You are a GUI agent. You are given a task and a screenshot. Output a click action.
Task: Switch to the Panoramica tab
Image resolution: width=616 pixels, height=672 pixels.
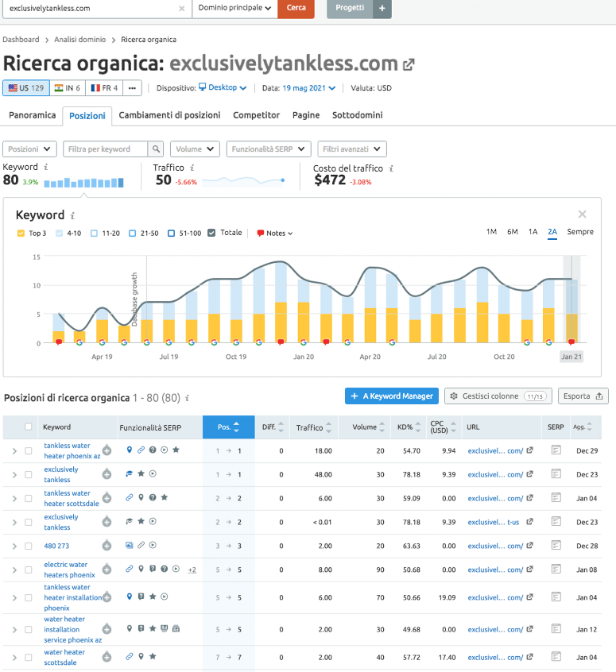tap(32, 115)
